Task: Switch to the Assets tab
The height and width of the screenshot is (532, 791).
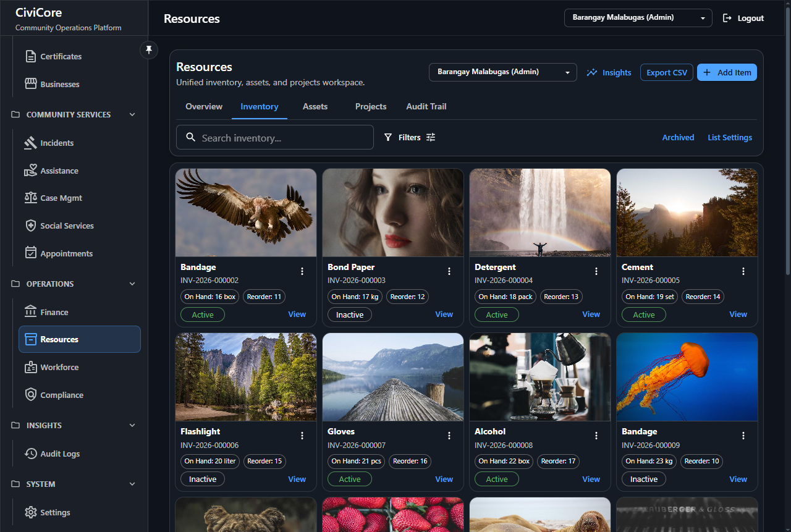Action: click(x=315, y=106)
